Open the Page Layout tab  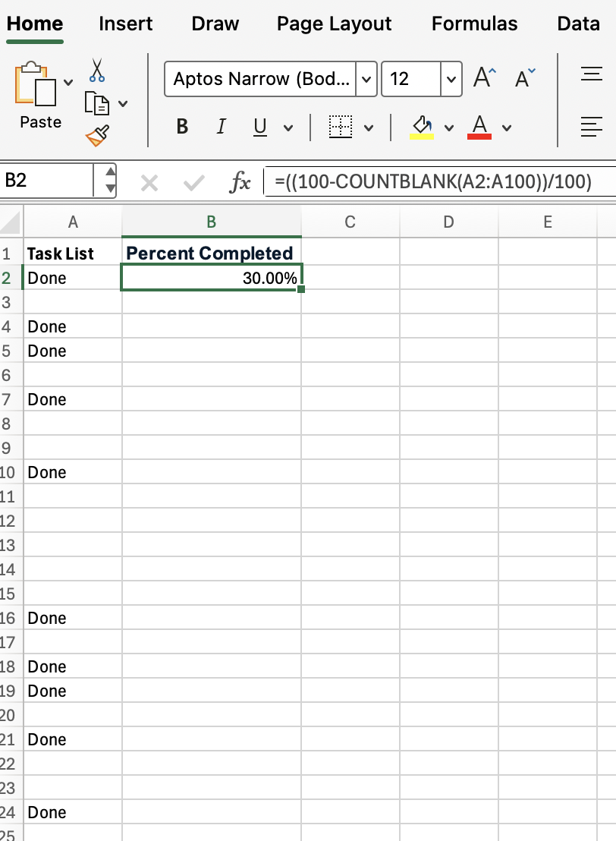(334, 24)
